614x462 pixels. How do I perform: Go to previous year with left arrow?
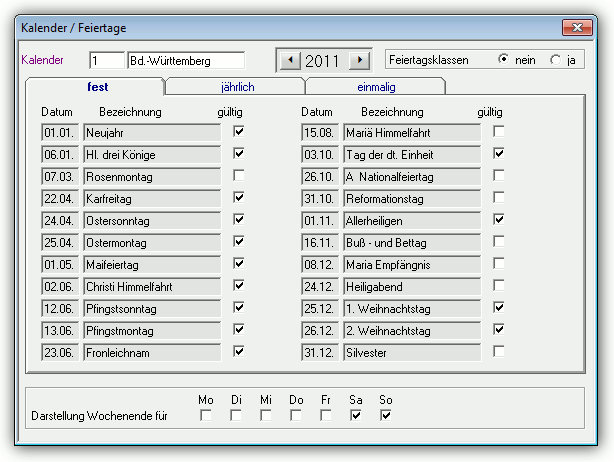click(290, 60)
